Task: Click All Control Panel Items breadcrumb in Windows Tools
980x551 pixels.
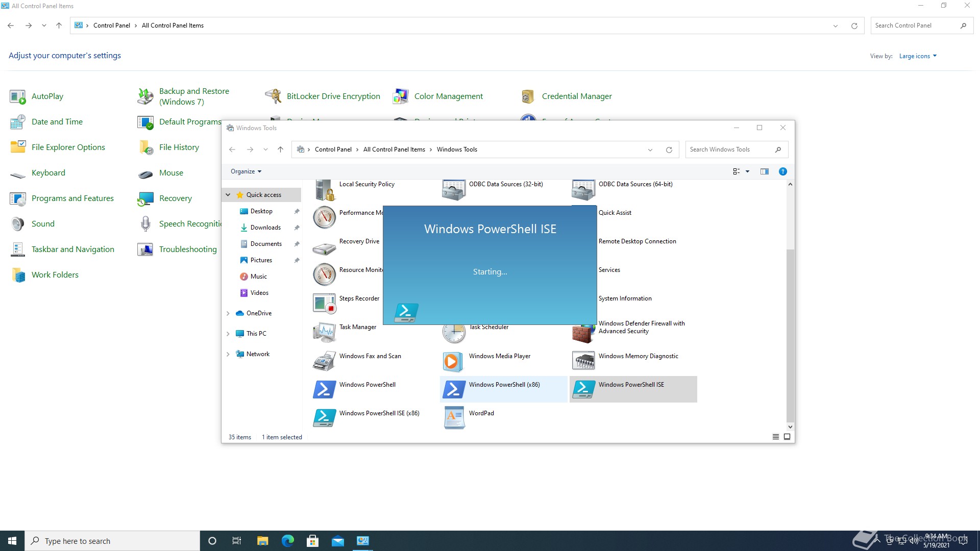Action: (x=394, y=149)
